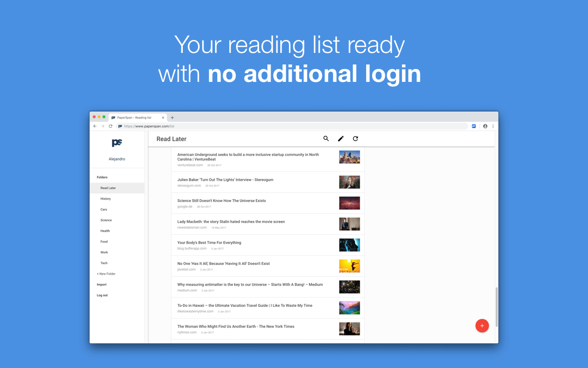The width and height of the screenshot is (588, 368).
Task: Open the browser profile account icon
Action: 485,126
